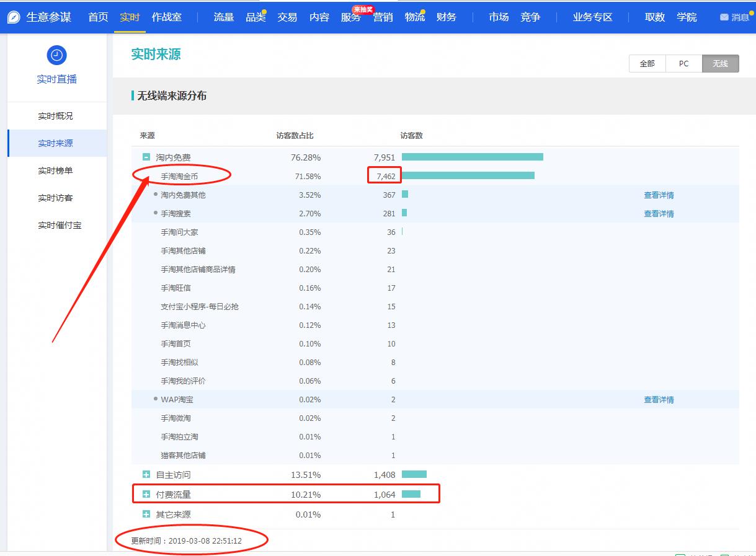Click the teal bar next to 实时来源 heading
This screenshot has width=756, height=556.
pyautogui.click(x=134, y=96)
